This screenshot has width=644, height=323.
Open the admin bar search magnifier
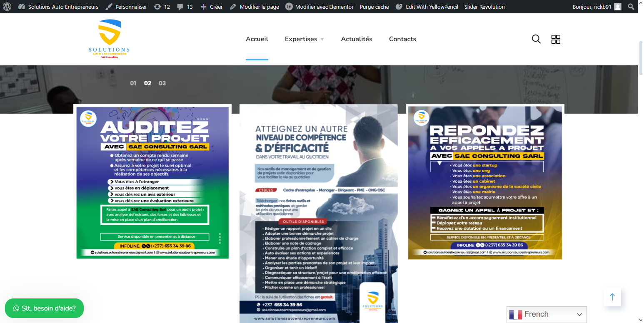pos(632,7)
